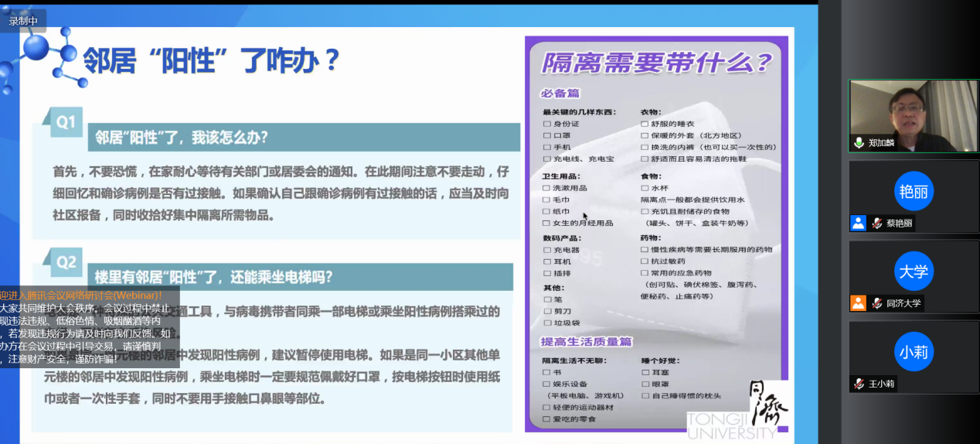Click the Q2 badge icon on slide

pos(66,261)
